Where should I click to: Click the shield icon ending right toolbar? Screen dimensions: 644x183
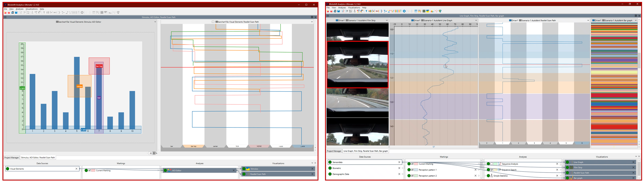tap(440, 11)
